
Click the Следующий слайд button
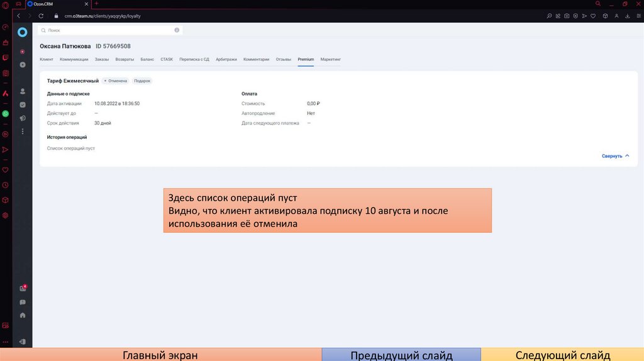tap(563, 355)
